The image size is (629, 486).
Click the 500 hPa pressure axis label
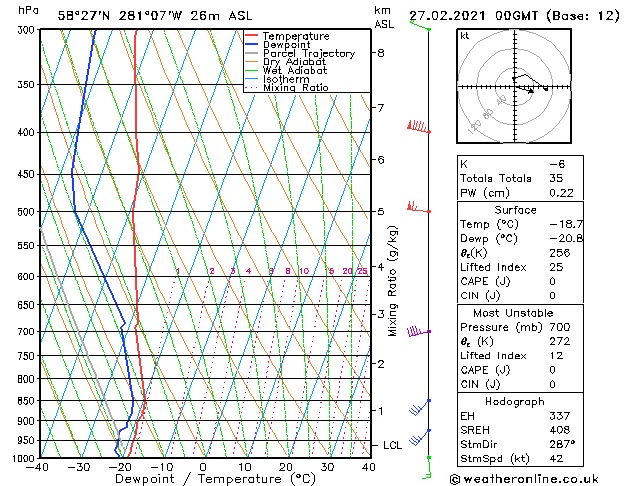[x=28, y=212]
